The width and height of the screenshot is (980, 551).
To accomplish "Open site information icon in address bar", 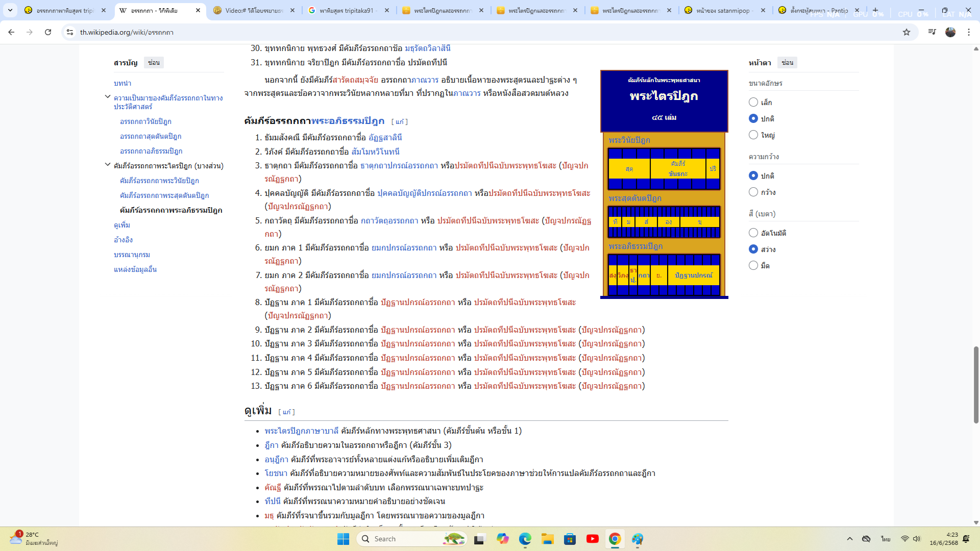I will 70,32.
